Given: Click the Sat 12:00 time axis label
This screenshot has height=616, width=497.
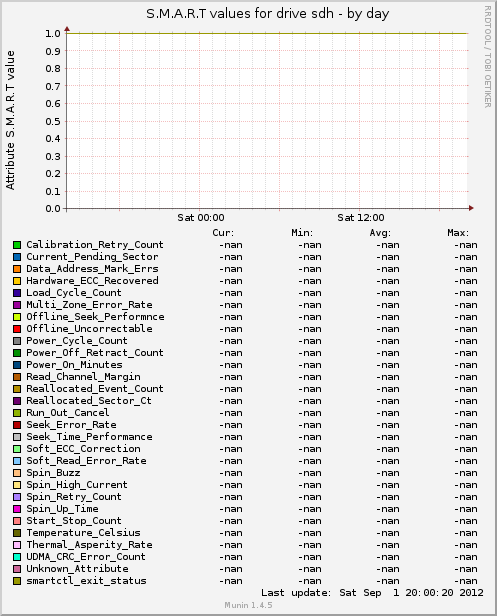Looking at the screenshot, I should [361, 218].
